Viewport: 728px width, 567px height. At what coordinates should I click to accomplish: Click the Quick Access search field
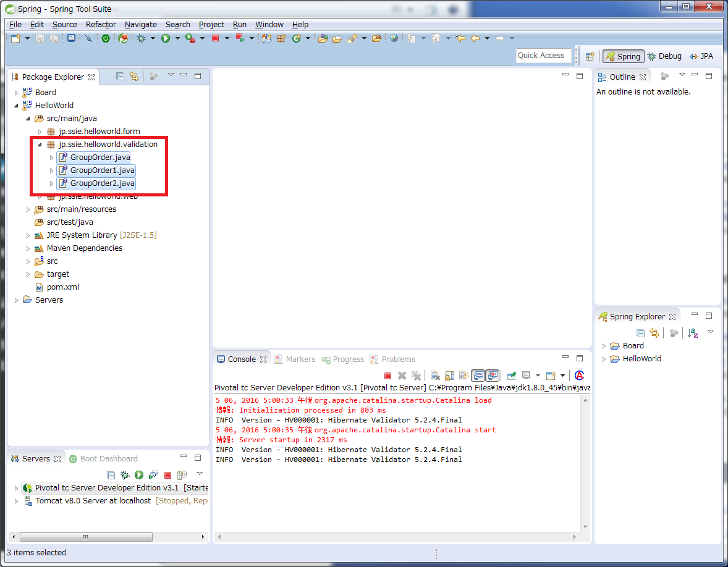pos(541,56)
